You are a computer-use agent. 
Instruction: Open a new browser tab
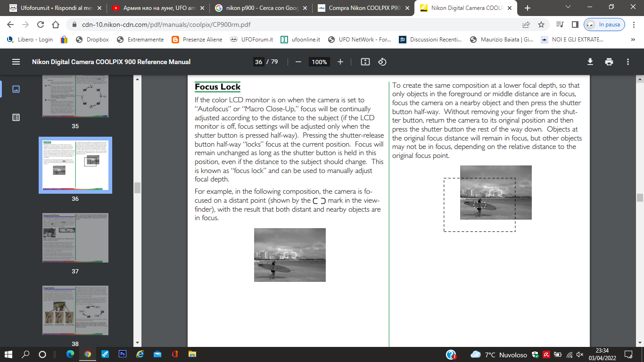(527, 8)
